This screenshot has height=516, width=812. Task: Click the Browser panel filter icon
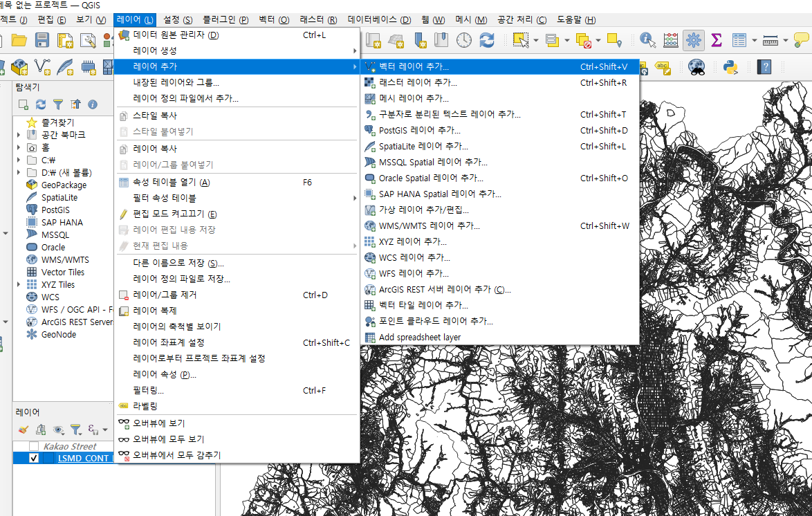(58, 104)
